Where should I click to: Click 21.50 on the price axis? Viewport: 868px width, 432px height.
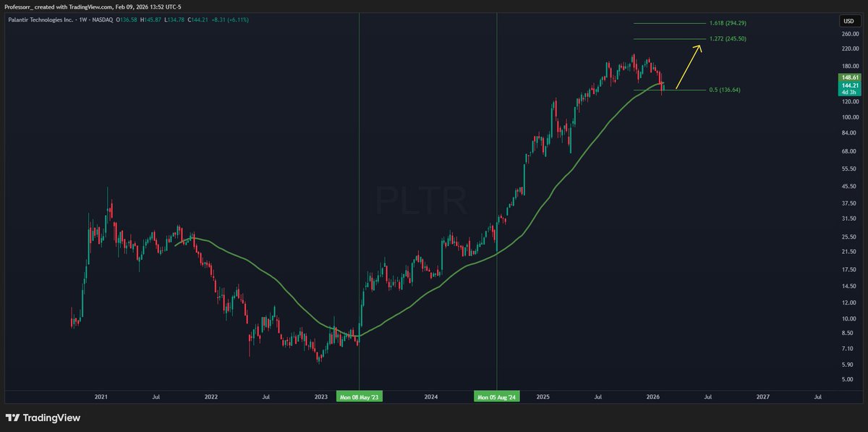[850, 252]
